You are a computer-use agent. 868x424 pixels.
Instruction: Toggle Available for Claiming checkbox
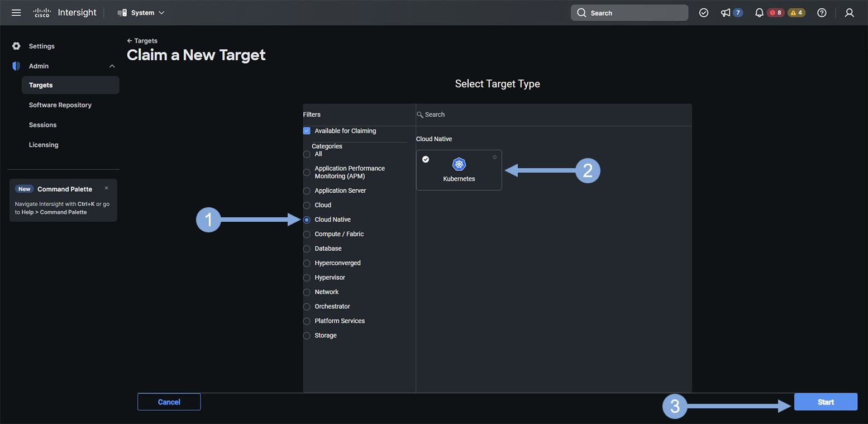[x=307, y=131]
